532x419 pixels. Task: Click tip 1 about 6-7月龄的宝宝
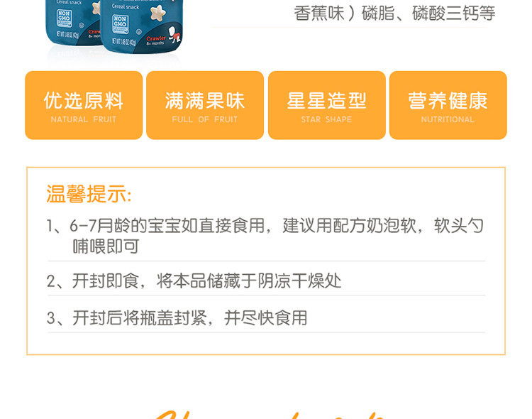(x=265, y=236)
